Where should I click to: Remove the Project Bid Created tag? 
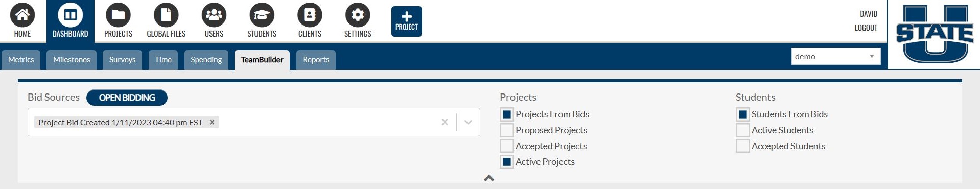click(212, 122)
